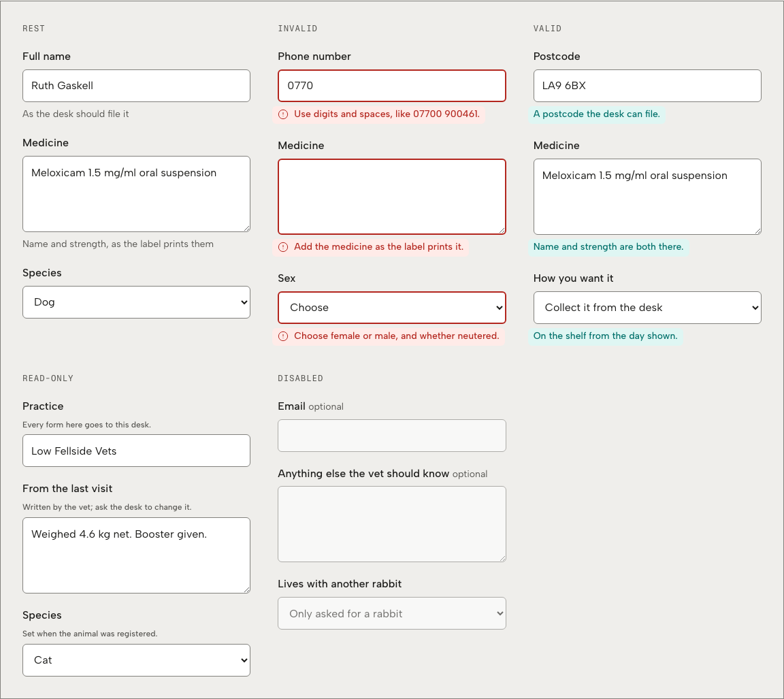The image size is (784, 699).
Task: Click the INVALID section heading
Action: click(297, 29)
